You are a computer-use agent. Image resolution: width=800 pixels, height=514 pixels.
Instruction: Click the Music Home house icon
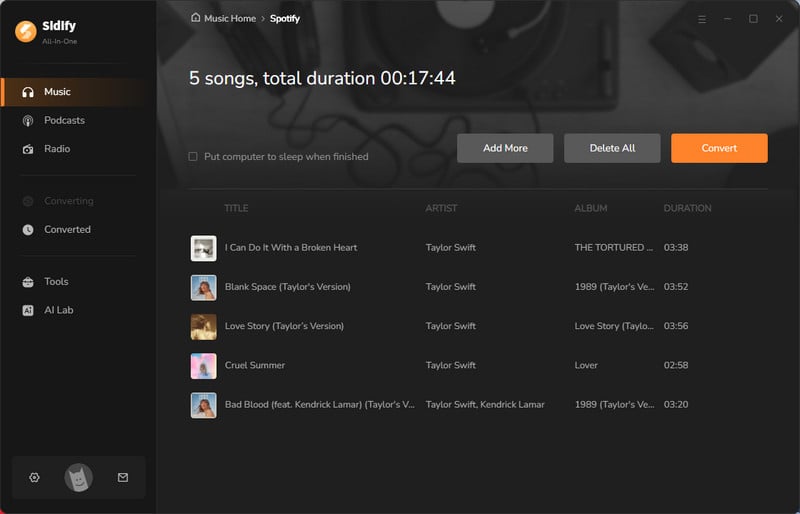click(x=195, y=18)
